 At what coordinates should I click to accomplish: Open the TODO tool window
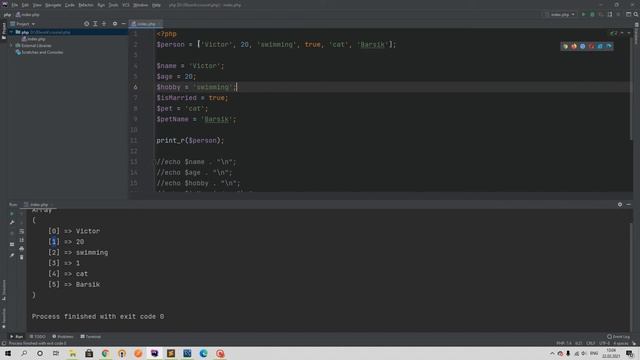click(x=38, y=337)
